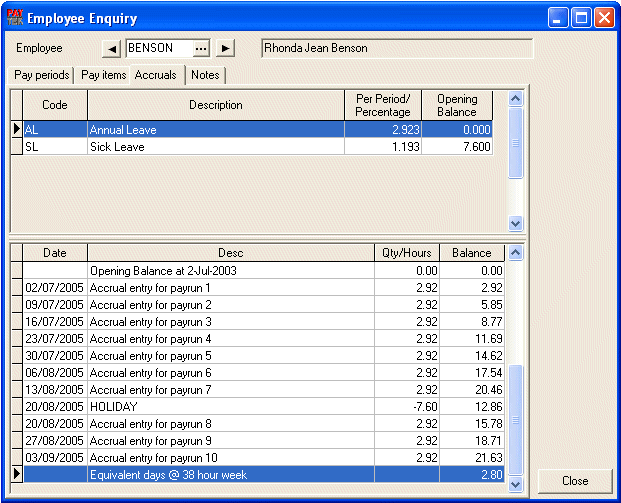The height and width of the screenshot is (503, 621).
Task: Select the HOLIDAY entry row
Action: coord(258,407)
